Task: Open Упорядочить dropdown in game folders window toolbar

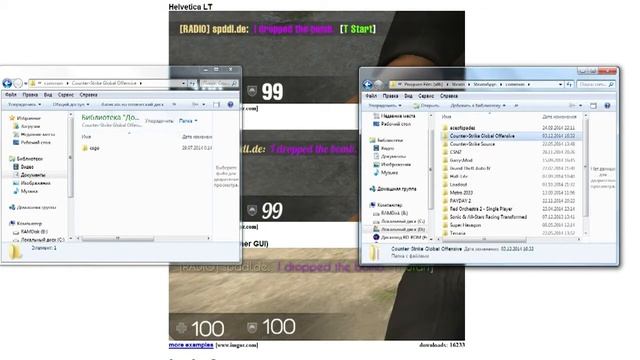Action: 385,106
